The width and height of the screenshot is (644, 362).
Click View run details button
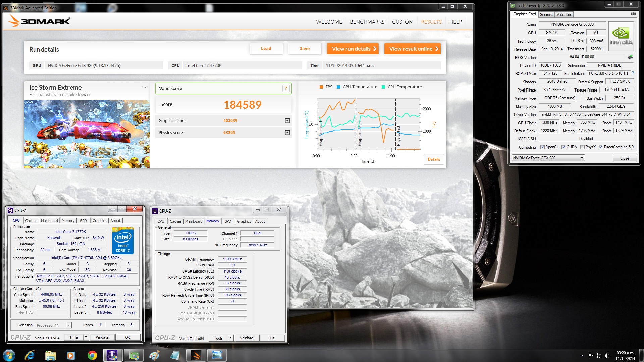click(353, 49)
